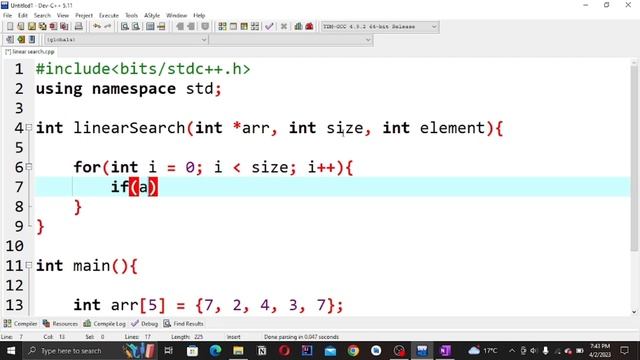Open File Explorer from the taskbar
Screen dimensions: 640x360
238,351
